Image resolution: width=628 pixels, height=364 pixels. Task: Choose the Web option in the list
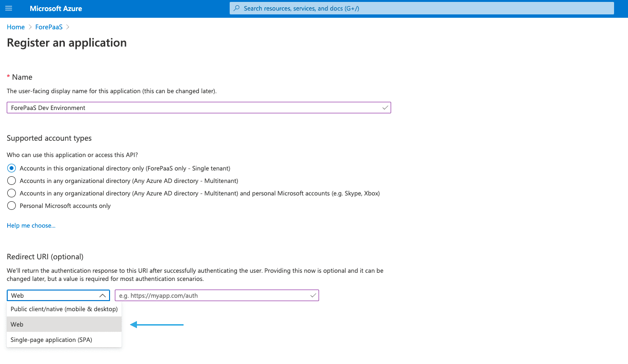pos(64,324)
